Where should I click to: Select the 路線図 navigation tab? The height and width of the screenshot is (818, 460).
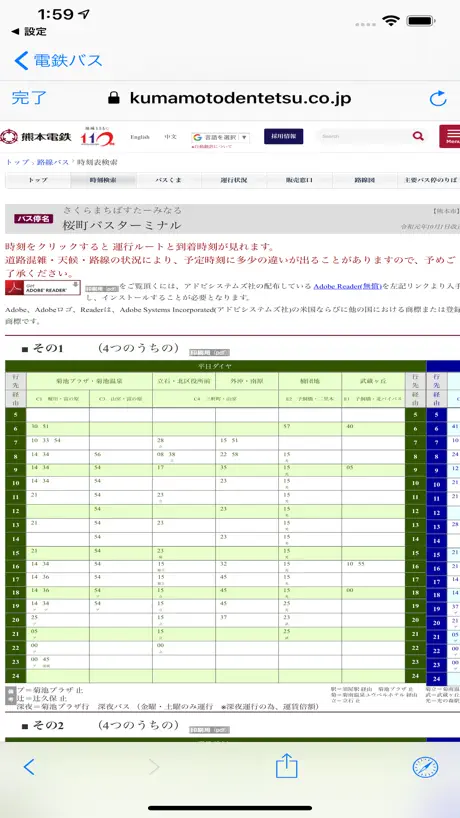tap(365, 180)
